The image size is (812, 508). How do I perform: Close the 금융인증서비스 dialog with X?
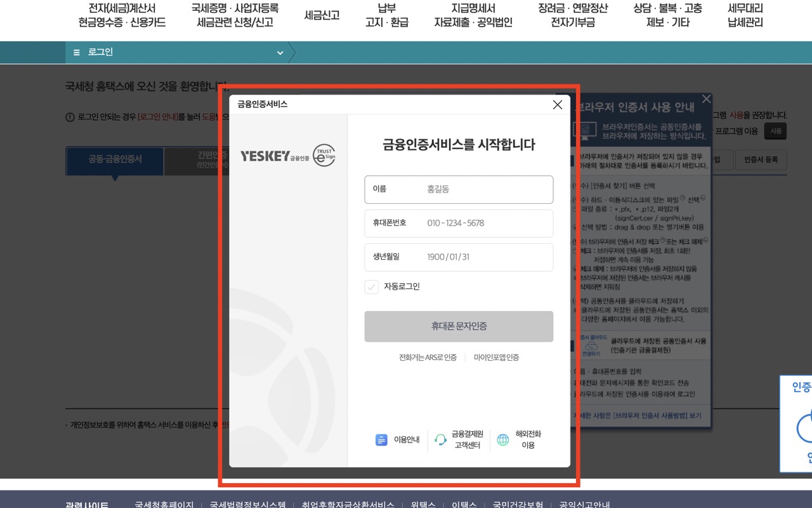[x=558, y=105]
